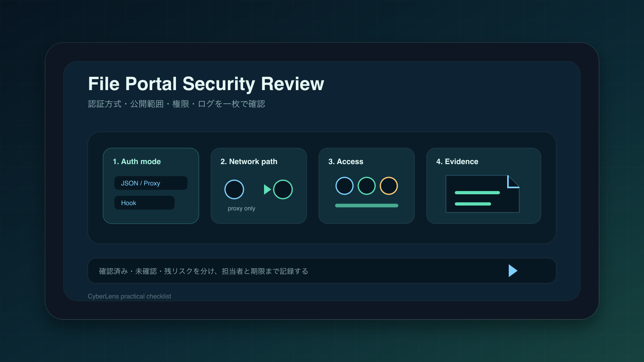The image size is (644, 362).
Task: Click the green arrow between network nodes
Action: tap(267, 189)
